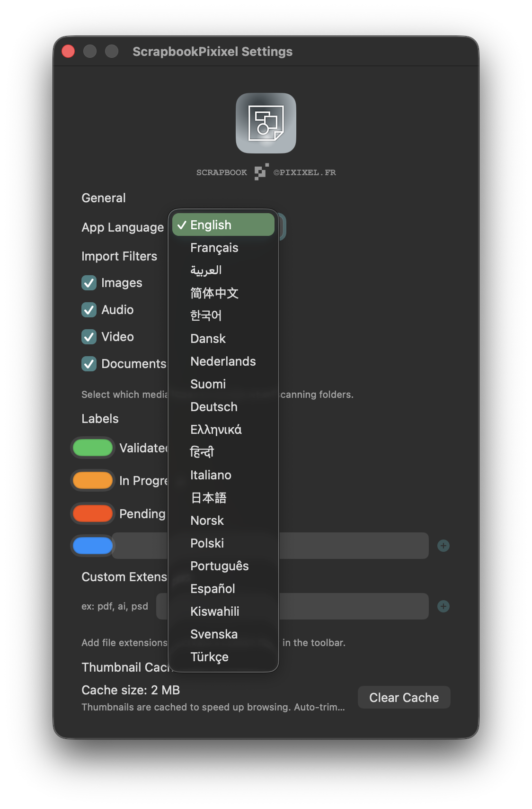Select Italiano from the language options
Image resolution: width=532 pixels, height=809 pixels.
click(211, 475)
